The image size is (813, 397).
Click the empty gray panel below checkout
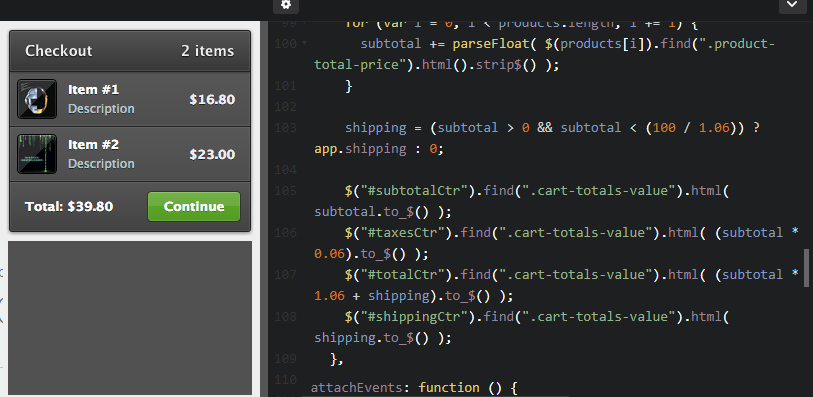click(x=130, y=318)
